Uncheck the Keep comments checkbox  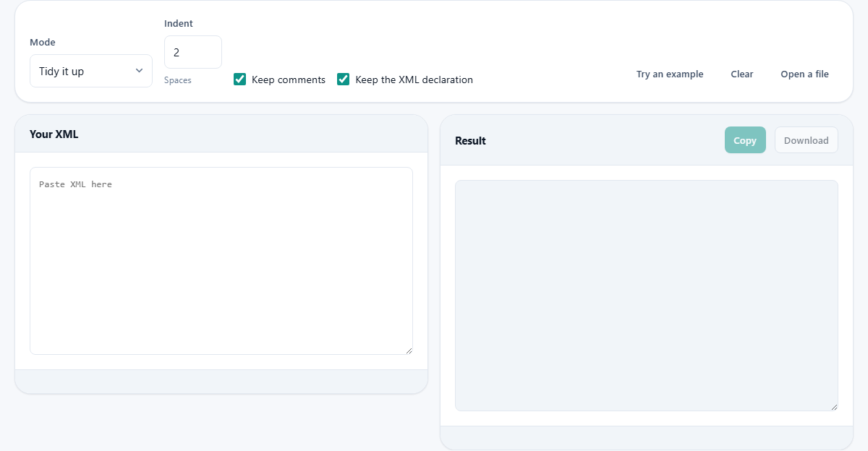click(x=240, y=80)
